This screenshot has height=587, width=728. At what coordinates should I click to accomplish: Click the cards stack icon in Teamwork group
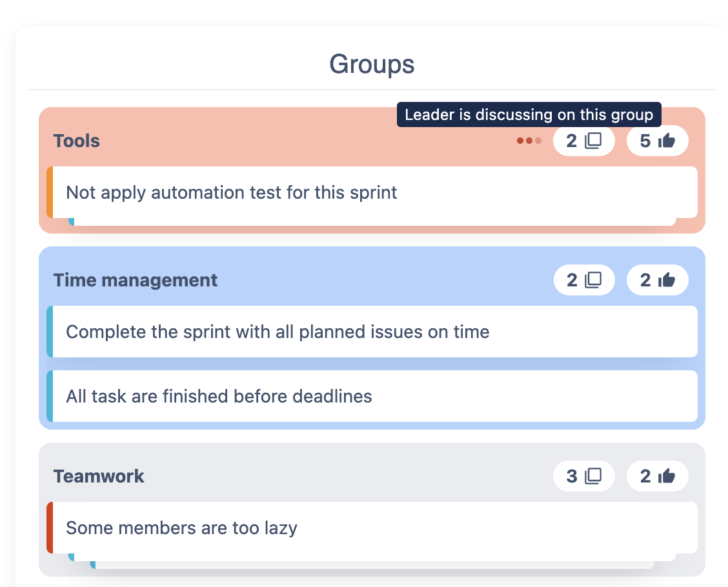pyautogui.click(x=593, y=476)
